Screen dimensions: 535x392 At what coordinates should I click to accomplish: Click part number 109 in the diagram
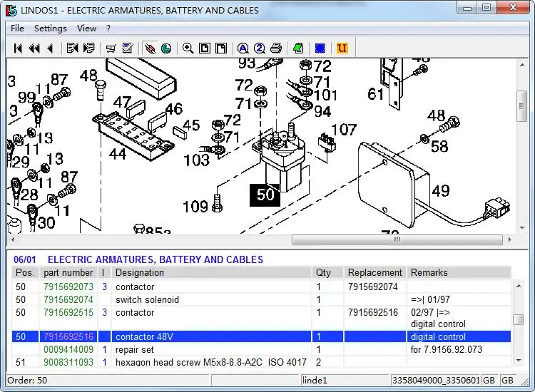tap(195, 207)
